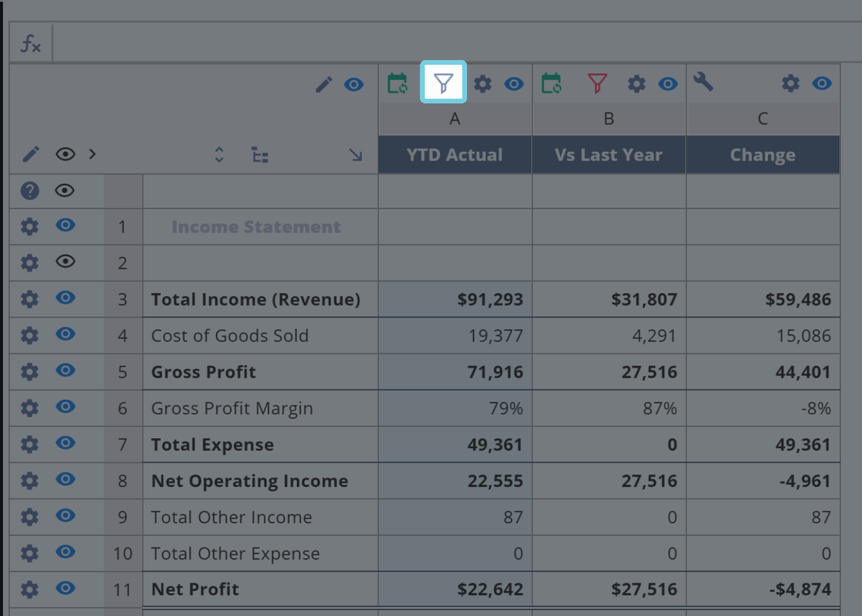The image size is (862, 616).
Task: Open settings gear for Net Operating Income row
Action: point(30,480)
